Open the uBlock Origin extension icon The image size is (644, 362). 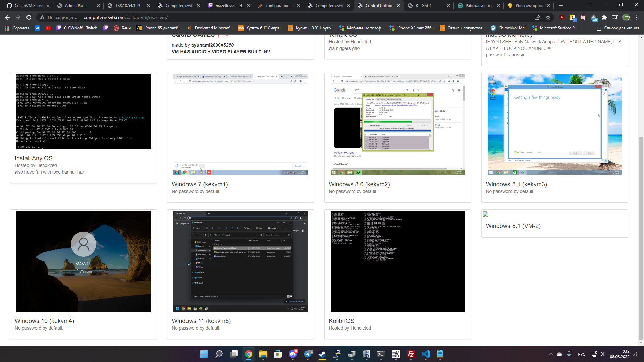pyautogui.click(x=561, y=17)
